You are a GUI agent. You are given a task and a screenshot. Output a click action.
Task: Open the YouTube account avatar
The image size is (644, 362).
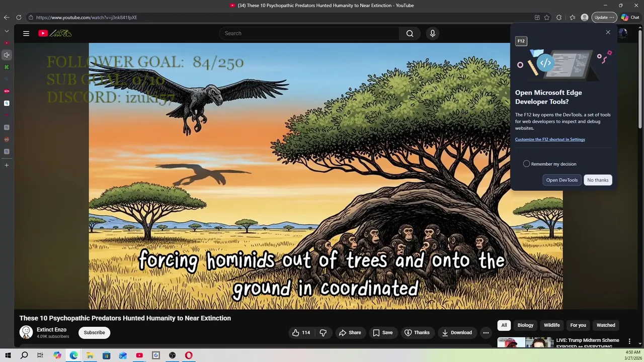point(623,34)
